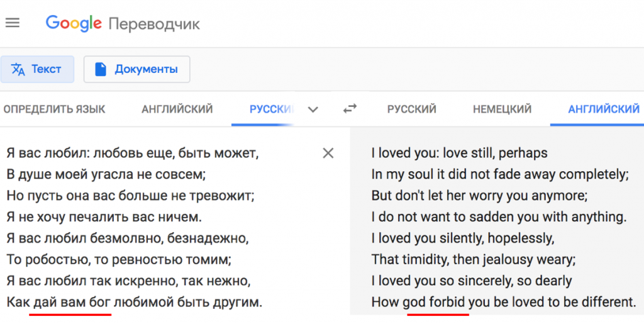Set target language to Русский
644x324 pixels.
pos(411,109)
